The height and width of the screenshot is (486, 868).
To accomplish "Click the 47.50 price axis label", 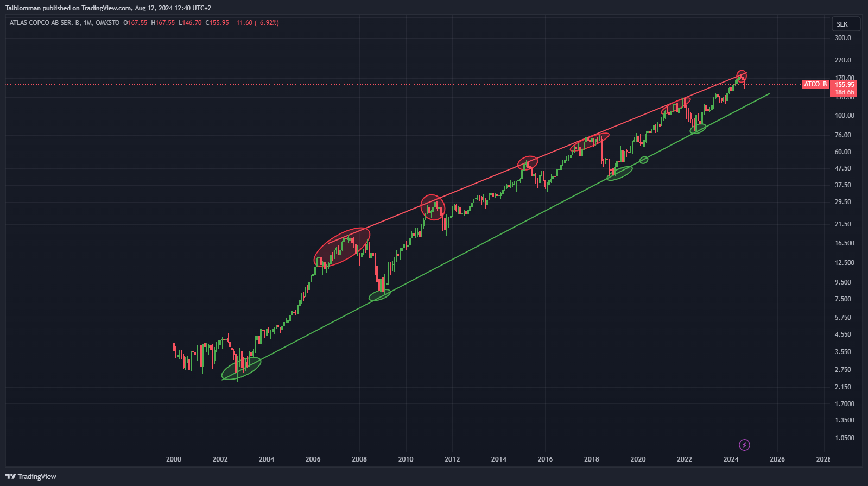I will [843, 169].
